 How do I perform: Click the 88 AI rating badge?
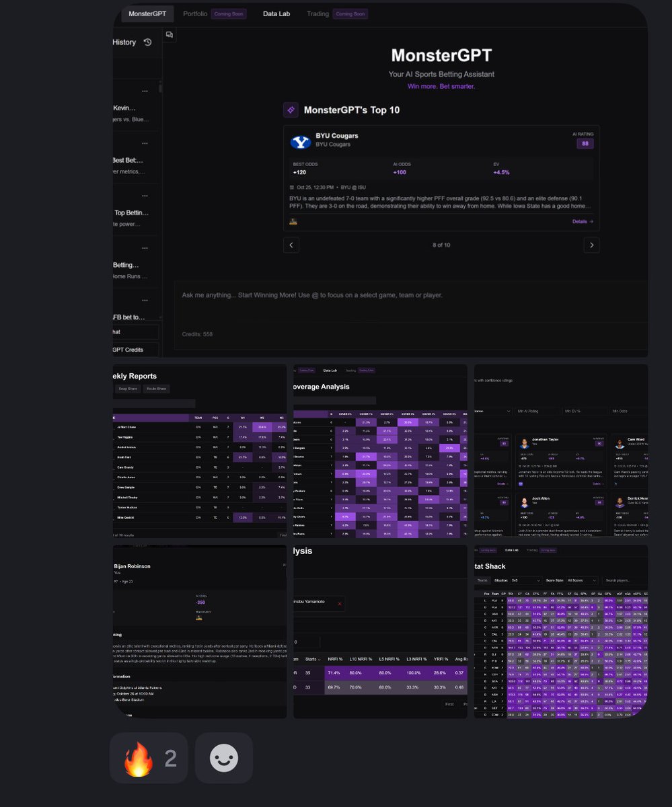click(585, 143)
